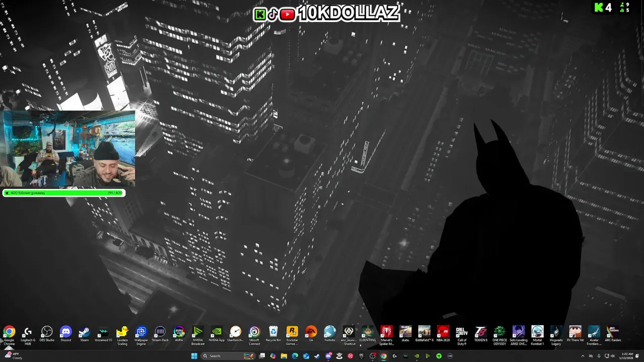This screenshot has height=362, width=644.
Task: Switch to the active Chrome taskbar window
Action: point(383,356)
